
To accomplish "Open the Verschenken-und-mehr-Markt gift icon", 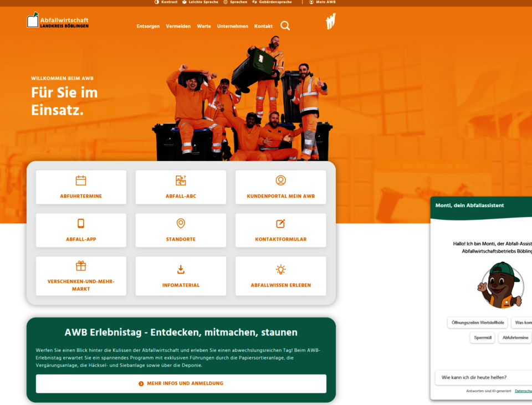I will pyautogui.click(x=81, y=266).
